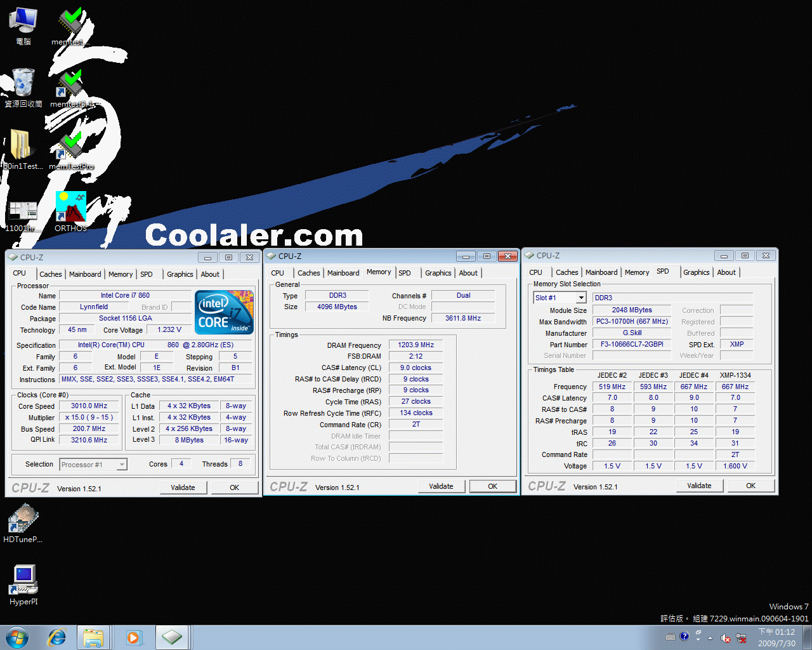Click the Part Number 'F3-10666CL7-2GBPI'
The height and width of the screenshot is (650, 812).
click(x=632, y=344)
